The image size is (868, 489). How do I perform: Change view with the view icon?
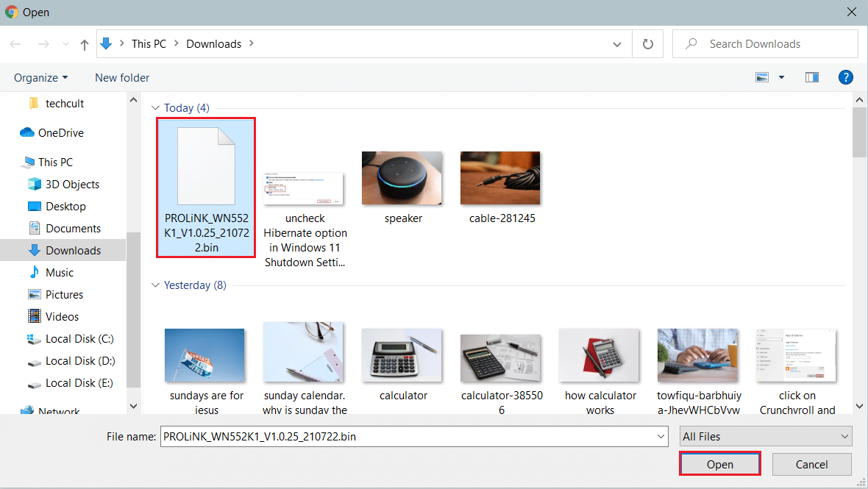(762, 77)
